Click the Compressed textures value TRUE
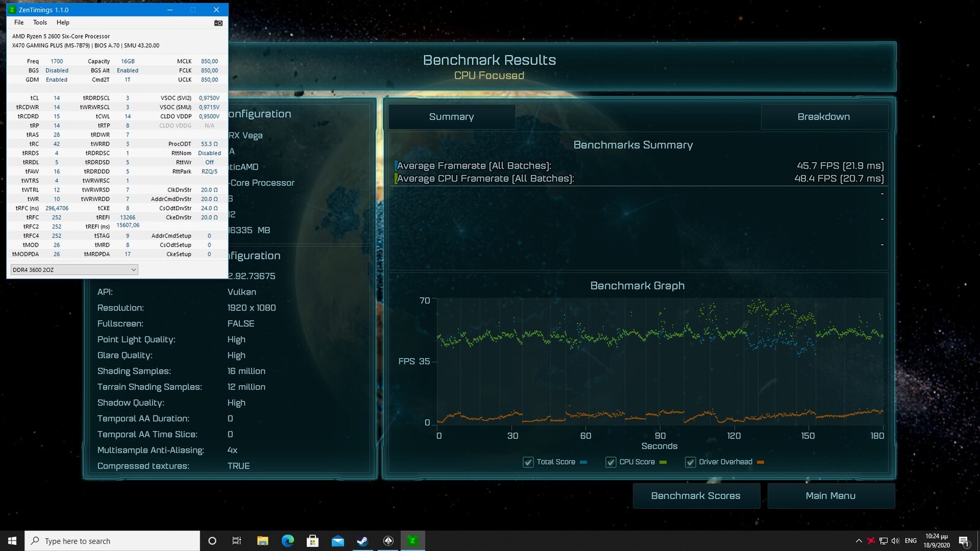Screen dimensions: 980x551 pos(239,466)
